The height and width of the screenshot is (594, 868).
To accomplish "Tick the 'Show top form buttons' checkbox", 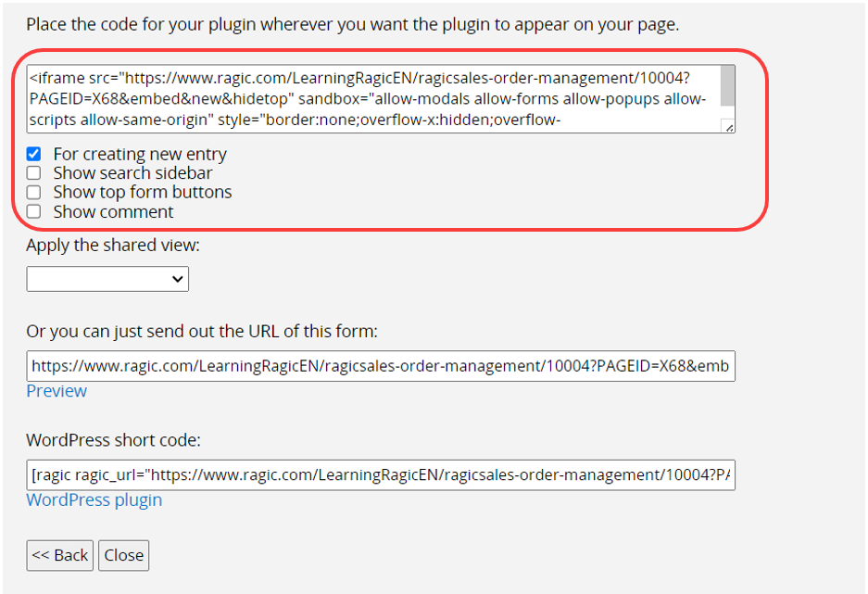I will [x=34, y=193].
